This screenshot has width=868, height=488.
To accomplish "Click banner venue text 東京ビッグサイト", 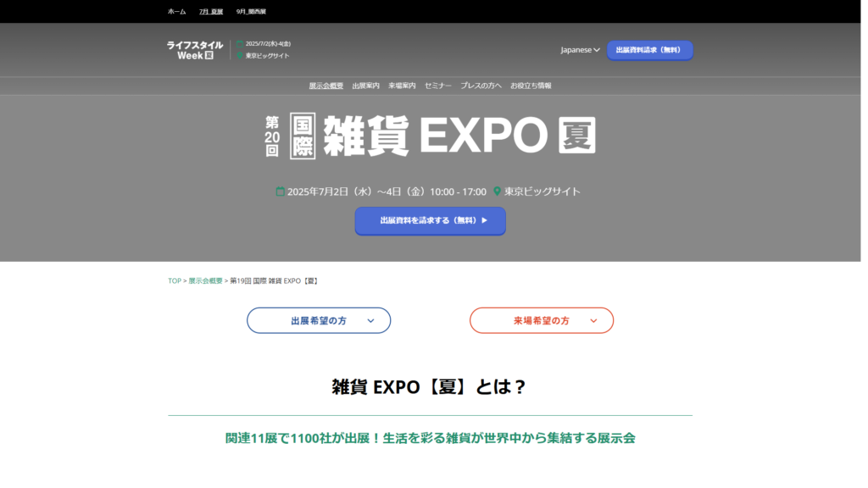I will 542,191.
